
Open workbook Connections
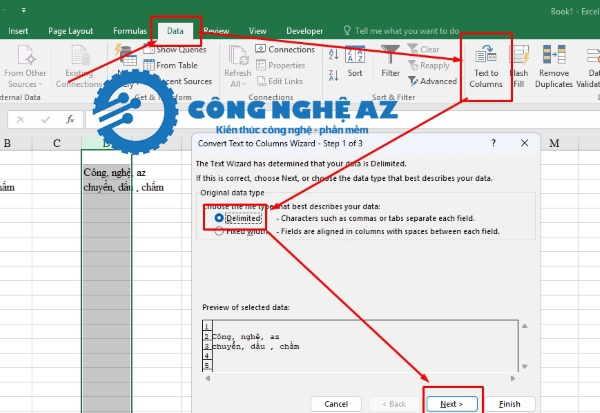tap(285, 49)
